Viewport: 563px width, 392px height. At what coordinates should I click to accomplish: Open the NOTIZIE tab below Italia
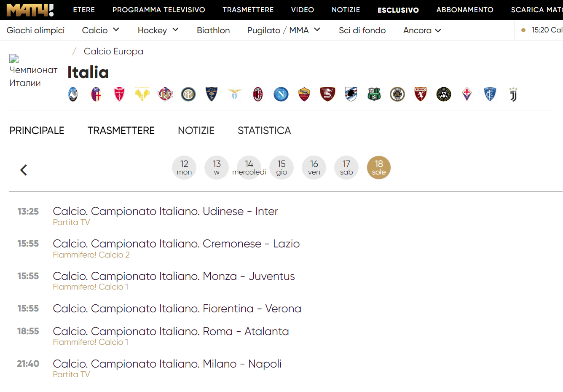click(196, 131)
